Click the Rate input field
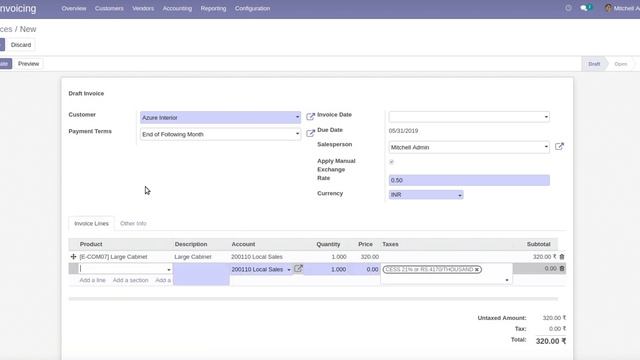Screen dimensions: 640x360 469,180
